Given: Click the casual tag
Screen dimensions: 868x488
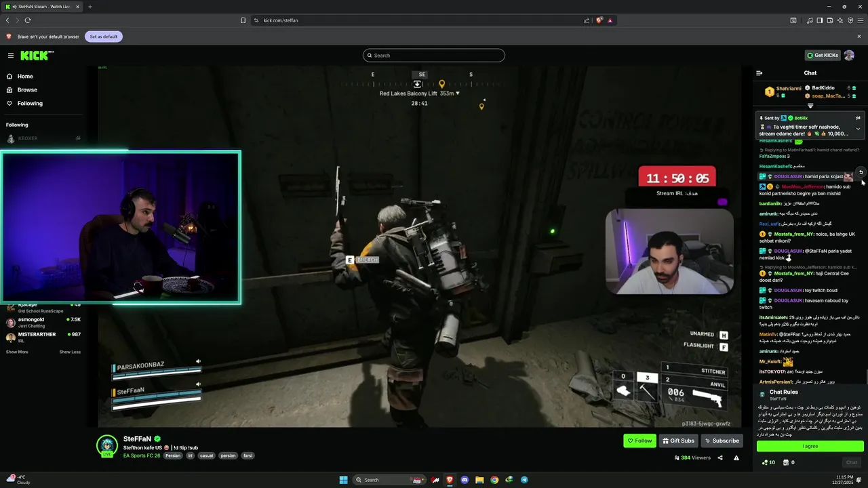Looking at the screenshot, I should pos(206,455).
